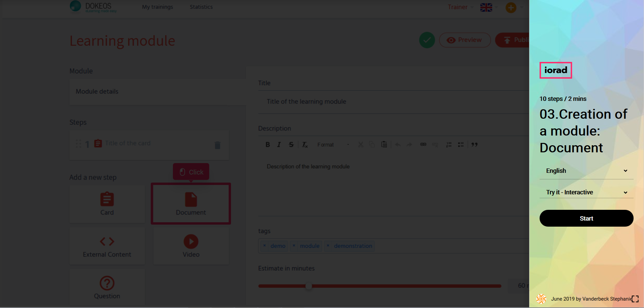Screen dimensions: 644x308
Task: Add a Card step
Action: pyautogui.click(x=107, y=203)
